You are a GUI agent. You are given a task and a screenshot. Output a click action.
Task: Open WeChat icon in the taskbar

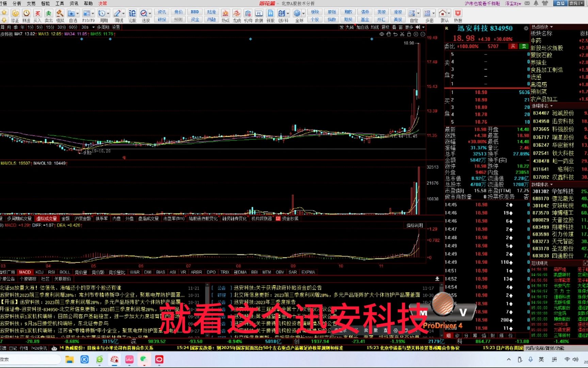point(144,359)
